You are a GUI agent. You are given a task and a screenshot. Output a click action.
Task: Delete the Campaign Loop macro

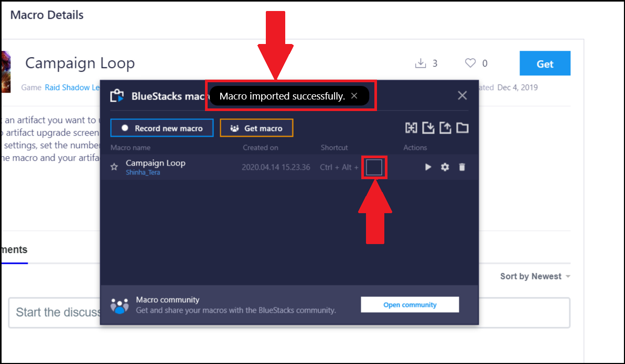coord(462,167)
